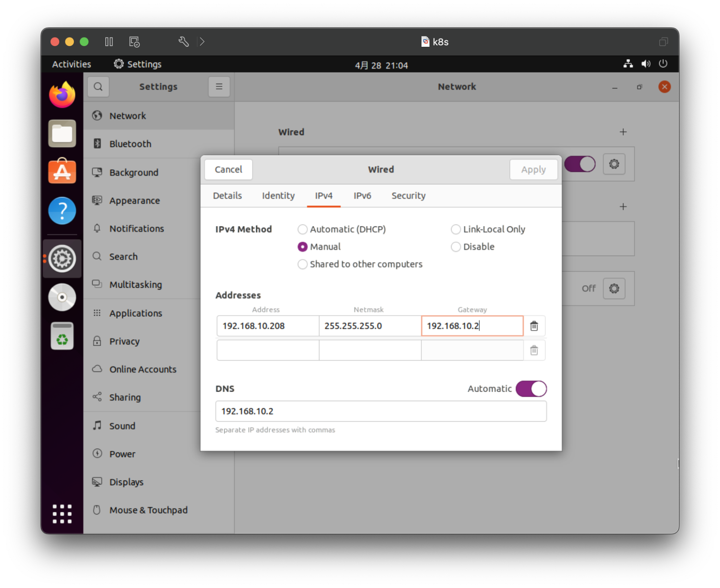
Task: Show the Applications grid in the dock
Action: (x=62, y=514)
